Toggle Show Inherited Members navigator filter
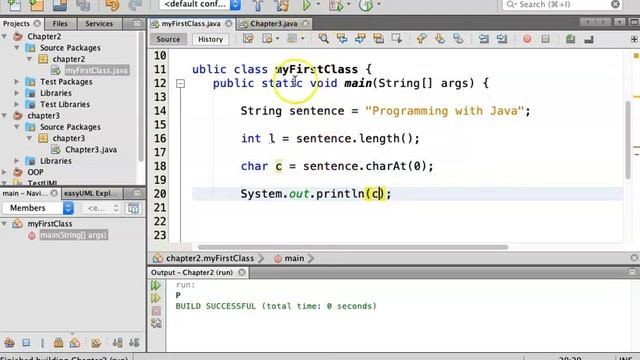 pyautogui.click(x=9, y=343)
